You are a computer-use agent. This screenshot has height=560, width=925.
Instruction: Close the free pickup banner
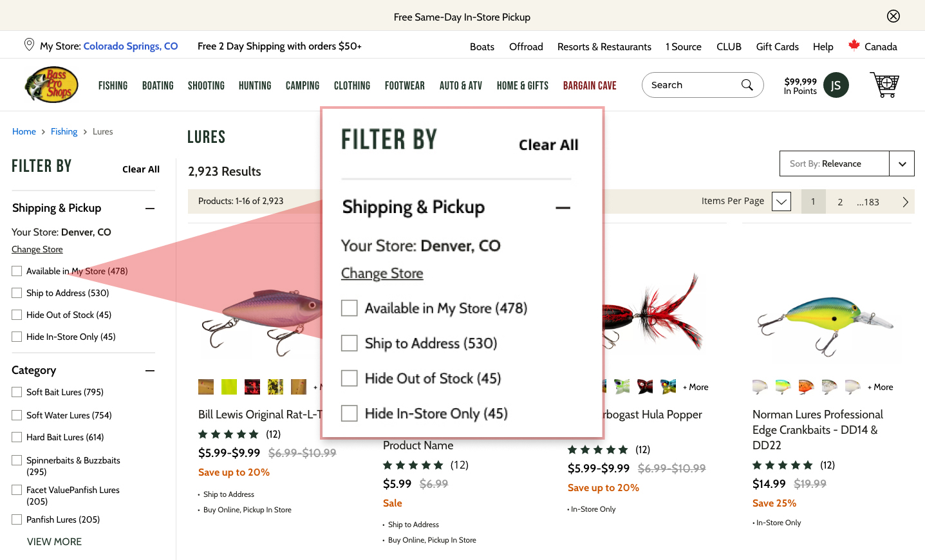[893, 16]
